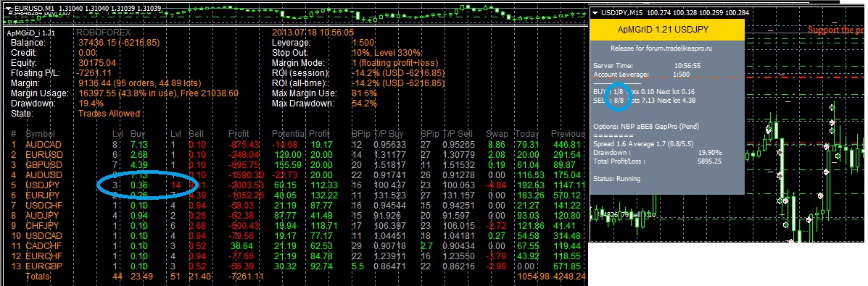Click the equity value 30175.04
The image size is (868, 286).
click(x=97, y=62)
